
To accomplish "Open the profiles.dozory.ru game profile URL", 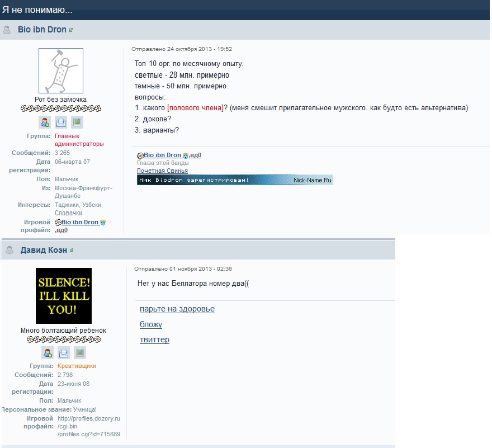I will pyautogui.click(x=89, y=426).
